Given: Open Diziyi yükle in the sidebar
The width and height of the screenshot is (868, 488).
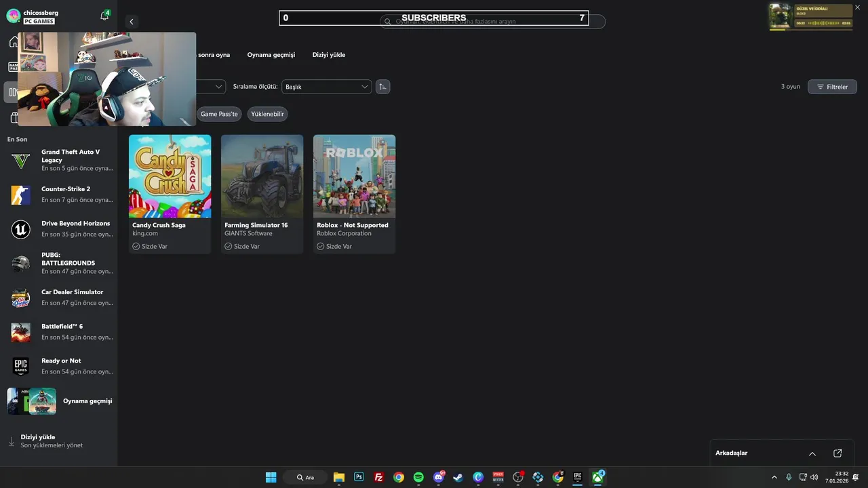Looking at the screenshot, I should click(x=60, y=441).
